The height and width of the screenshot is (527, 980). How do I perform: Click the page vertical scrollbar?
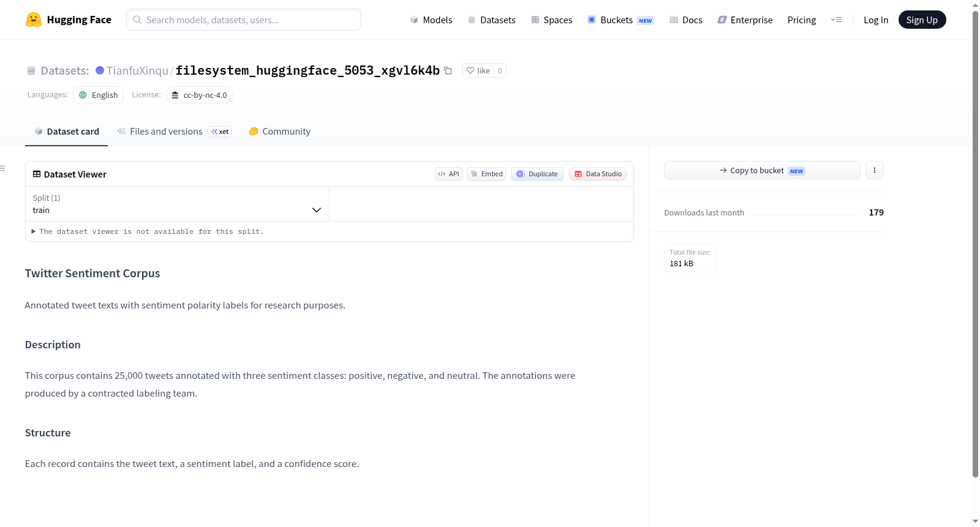coord(975,245)
